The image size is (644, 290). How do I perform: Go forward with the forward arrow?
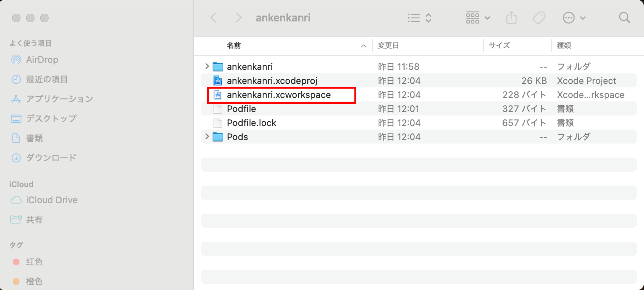point(238,18)
